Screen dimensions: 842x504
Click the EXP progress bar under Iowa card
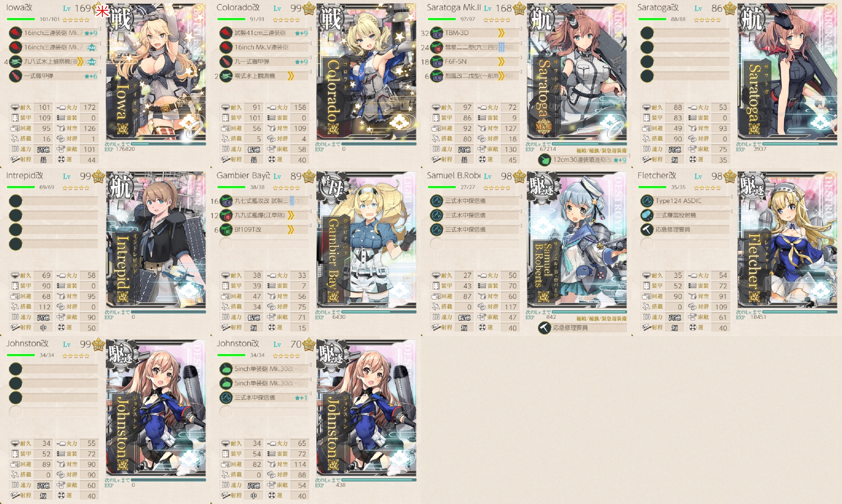168,144
